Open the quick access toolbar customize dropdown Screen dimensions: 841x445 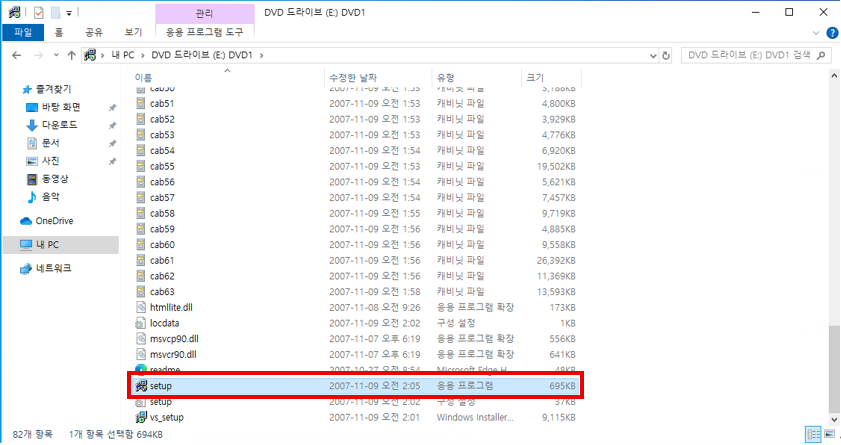point(70,11)
